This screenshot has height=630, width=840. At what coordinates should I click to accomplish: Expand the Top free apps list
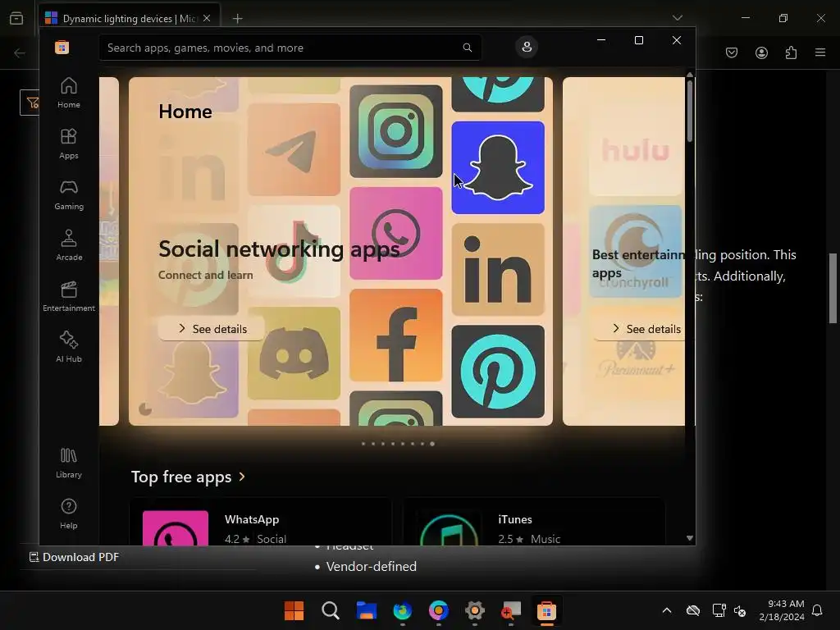coord(188,477)
